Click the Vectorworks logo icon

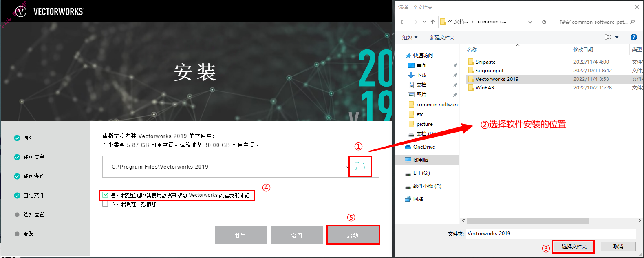21,11
